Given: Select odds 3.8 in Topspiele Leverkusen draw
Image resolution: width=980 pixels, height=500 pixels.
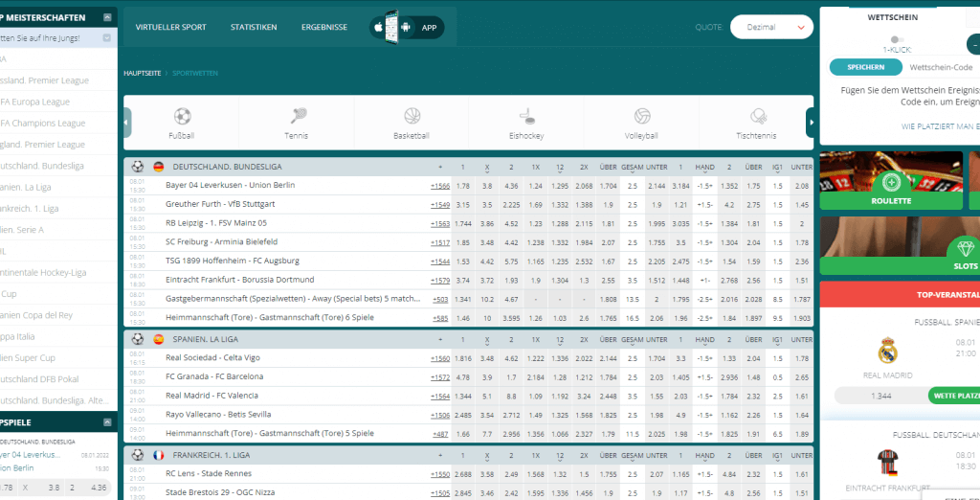Looking at the screenshot, I should [x=43, y=488].
